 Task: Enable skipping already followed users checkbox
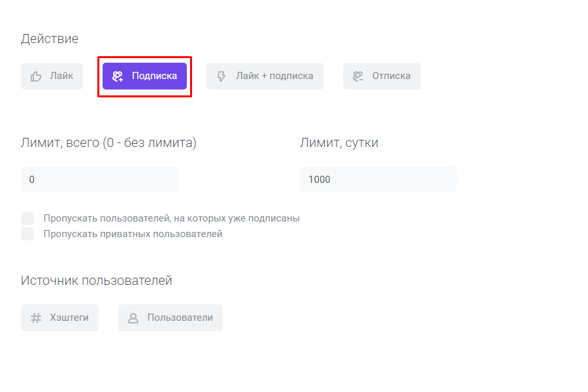pos(27,218)
